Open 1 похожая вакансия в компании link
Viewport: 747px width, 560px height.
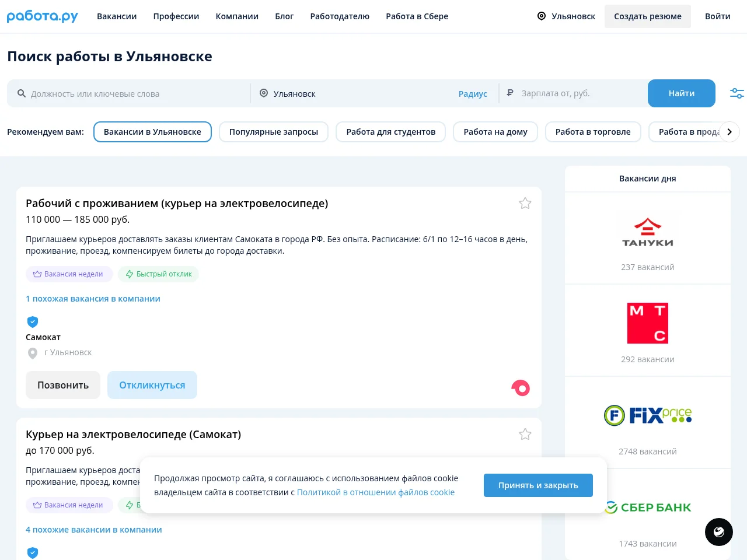tap(93, 299)
